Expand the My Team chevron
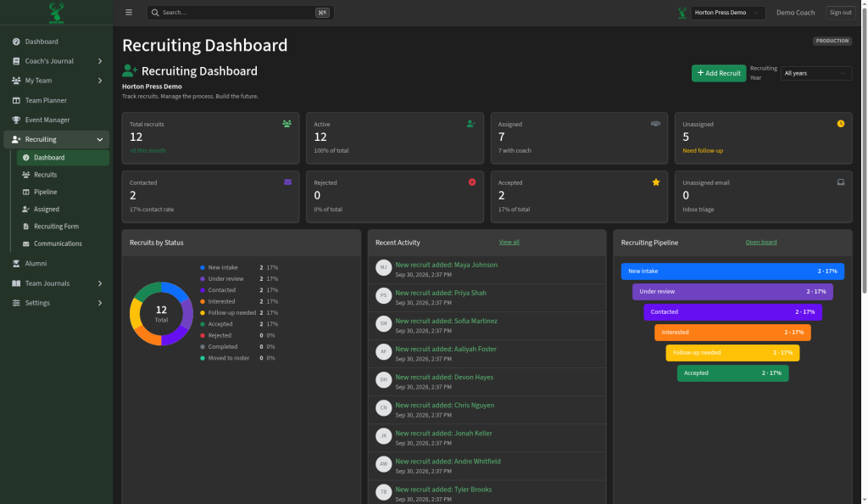Viewport: 868px width, 504px height. tap(100, 81)
